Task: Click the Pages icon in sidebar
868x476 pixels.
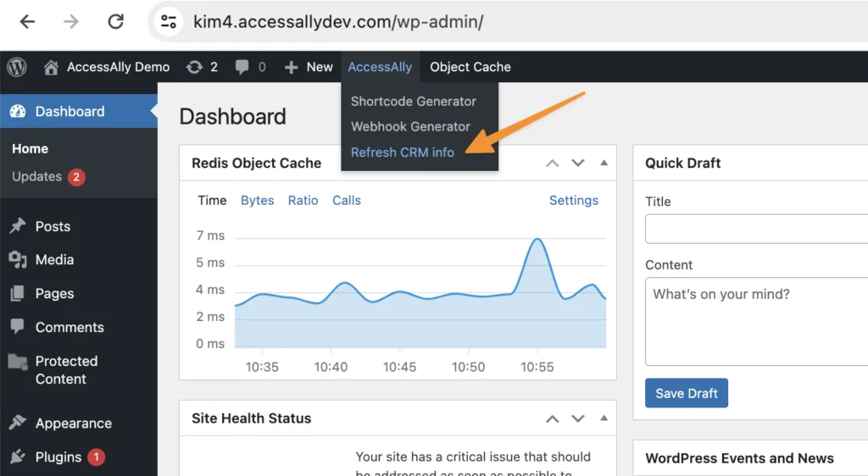Action: click(18, 293)
